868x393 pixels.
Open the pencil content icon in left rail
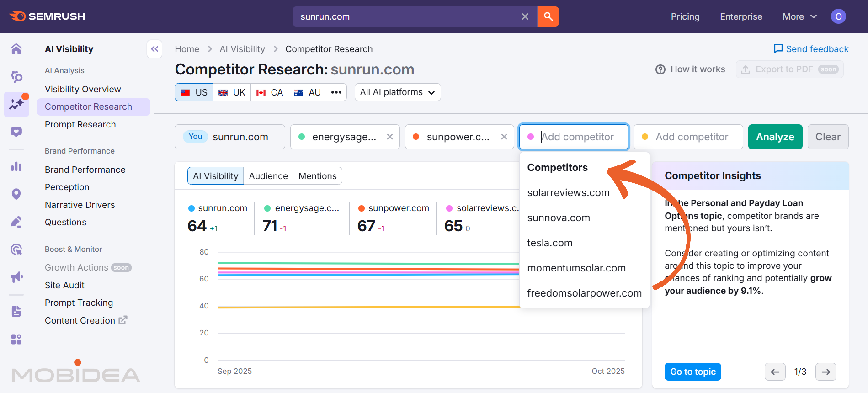coord(16,222)
